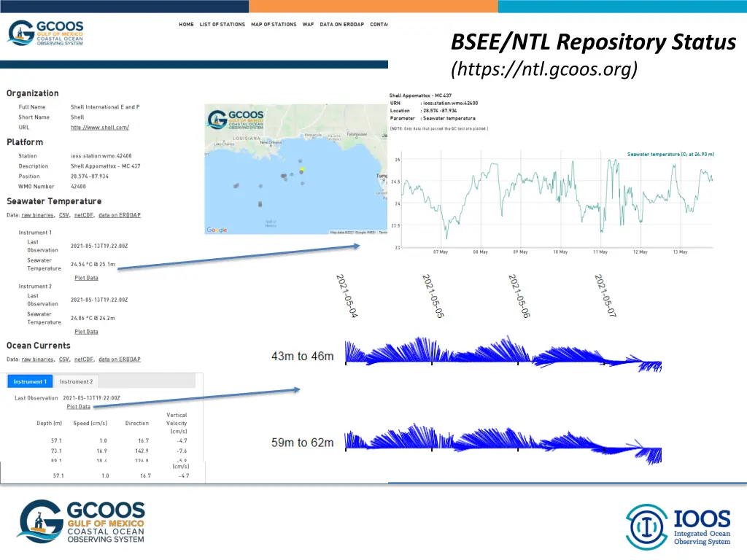The image size is (747, 560).
Task: Open the HOME menu item
Action: [186, 25]
